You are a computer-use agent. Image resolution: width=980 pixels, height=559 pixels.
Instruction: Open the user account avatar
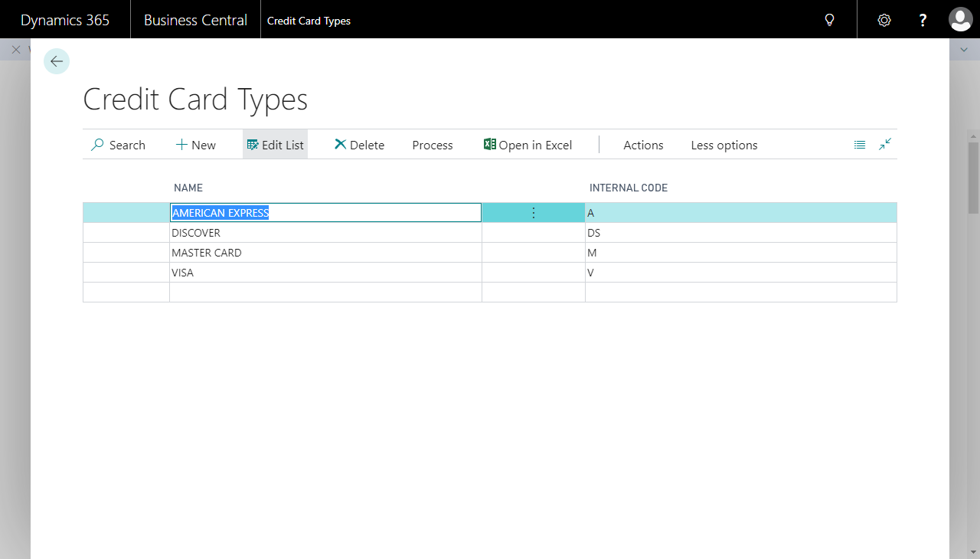point(961,19)
